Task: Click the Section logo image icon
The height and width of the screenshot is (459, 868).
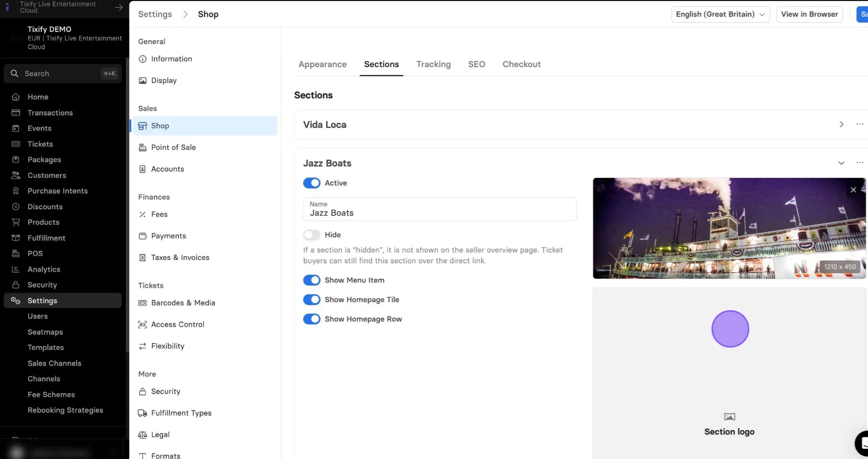Action: [729, 417]
